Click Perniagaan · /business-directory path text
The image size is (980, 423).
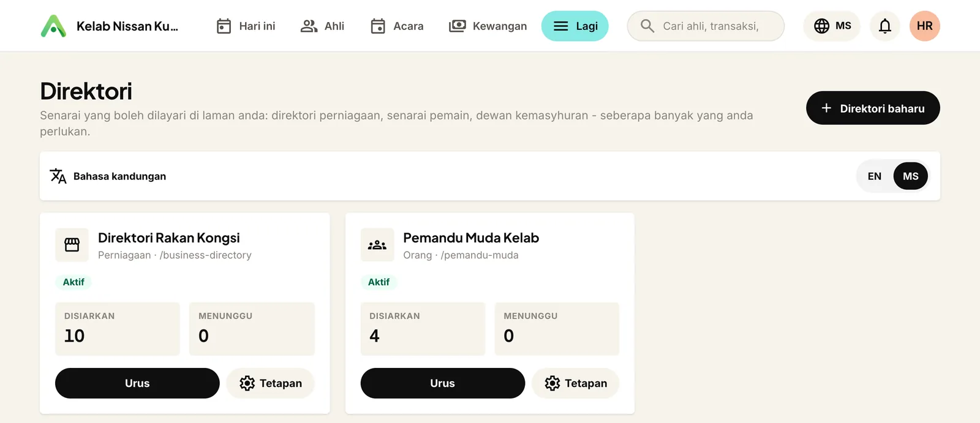click(x=175, y=255)
